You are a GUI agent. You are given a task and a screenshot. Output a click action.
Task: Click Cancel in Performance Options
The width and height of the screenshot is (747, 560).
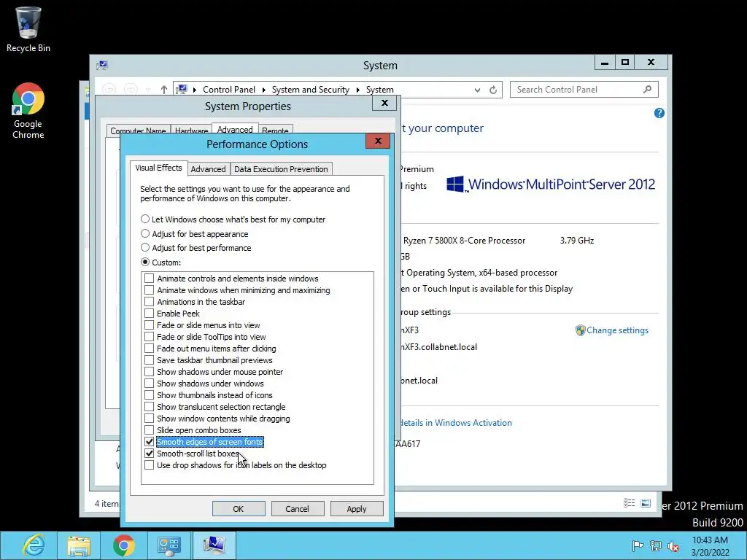[298, 508]
